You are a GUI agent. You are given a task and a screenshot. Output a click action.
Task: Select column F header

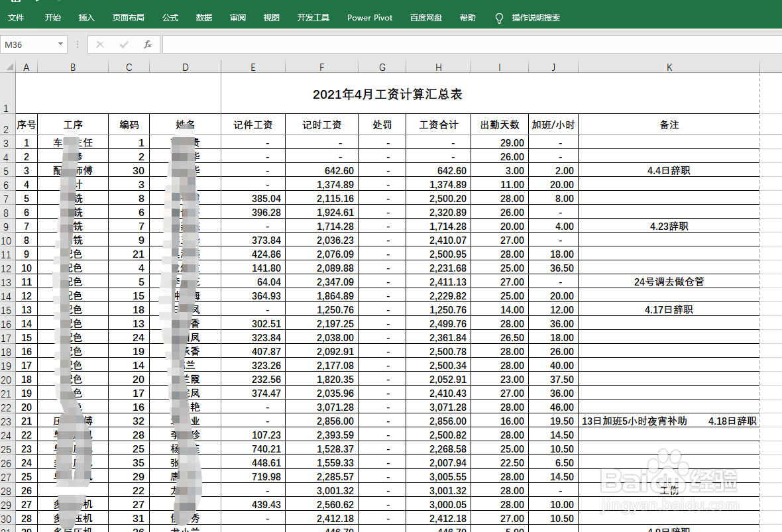coord(321,67)
